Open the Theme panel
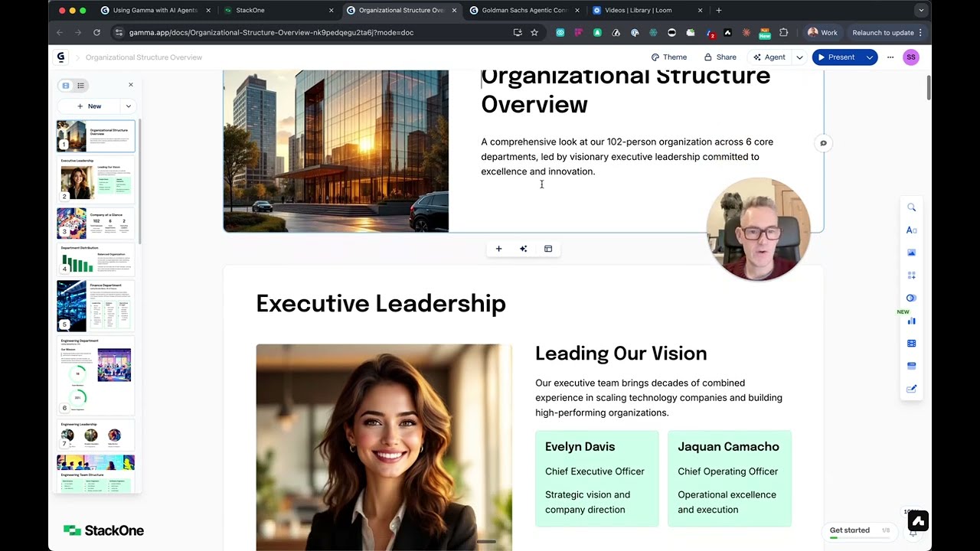The width and height of the screenshot is (980, 551). pyautogui.click(x=668, y=57)
